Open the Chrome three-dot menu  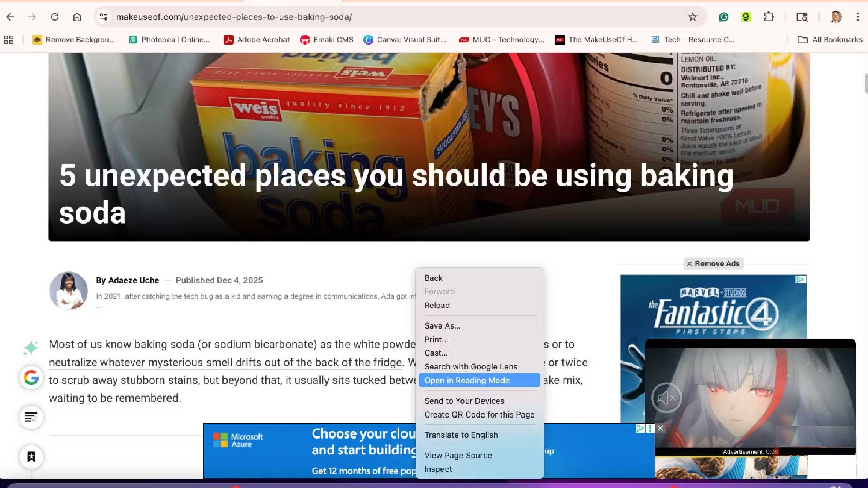pyautogui.click(x=858, y=17)
